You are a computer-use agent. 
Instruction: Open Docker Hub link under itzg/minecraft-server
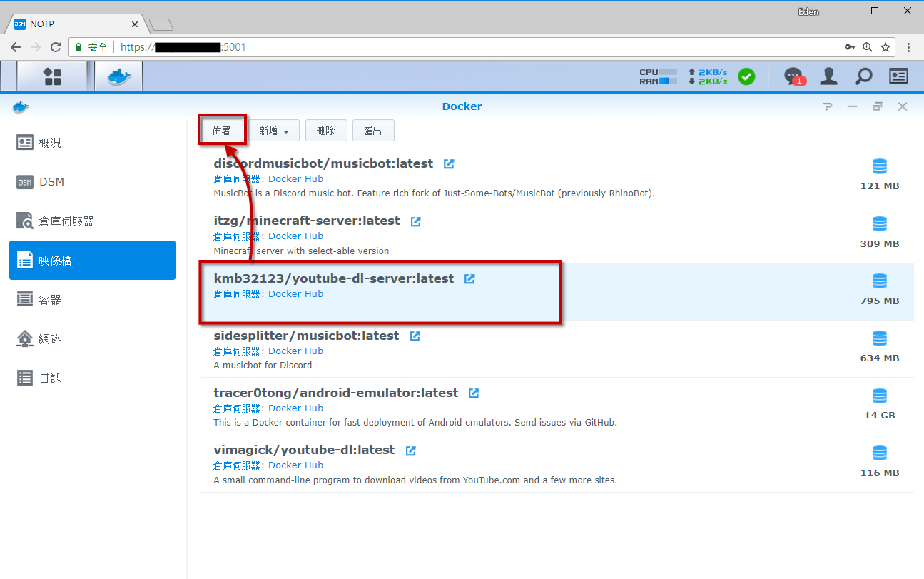coord(295,236)
